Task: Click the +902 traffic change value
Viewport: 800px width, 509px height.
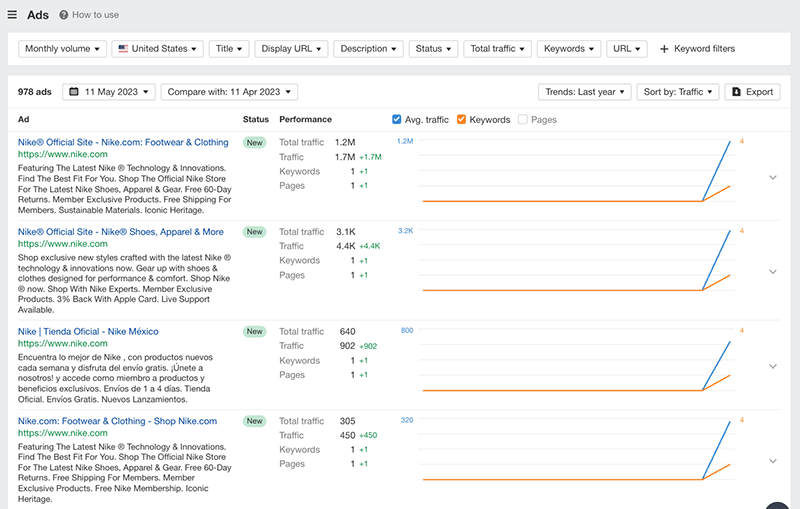Action: pos(368,346)
